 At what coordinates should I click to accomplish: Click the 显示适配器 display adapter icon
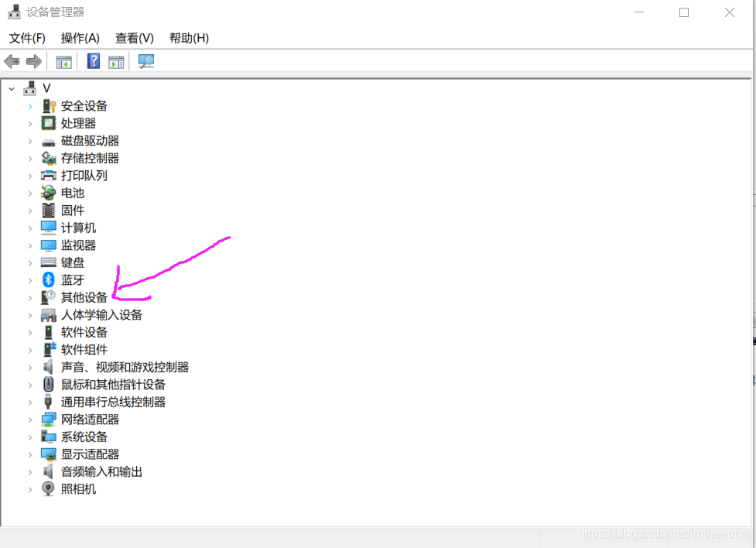coord(49,454)
